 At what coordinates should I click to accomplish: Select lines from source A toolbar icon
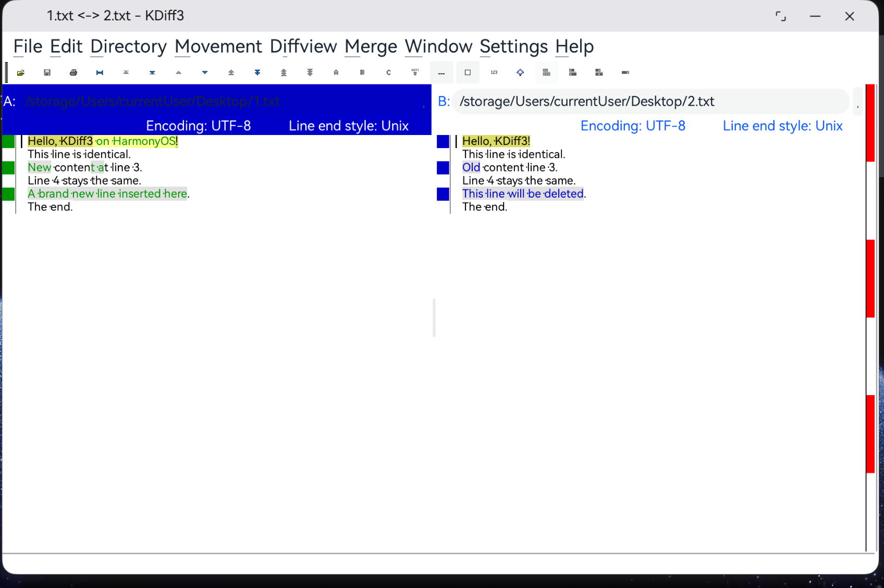tap(336, 72)
